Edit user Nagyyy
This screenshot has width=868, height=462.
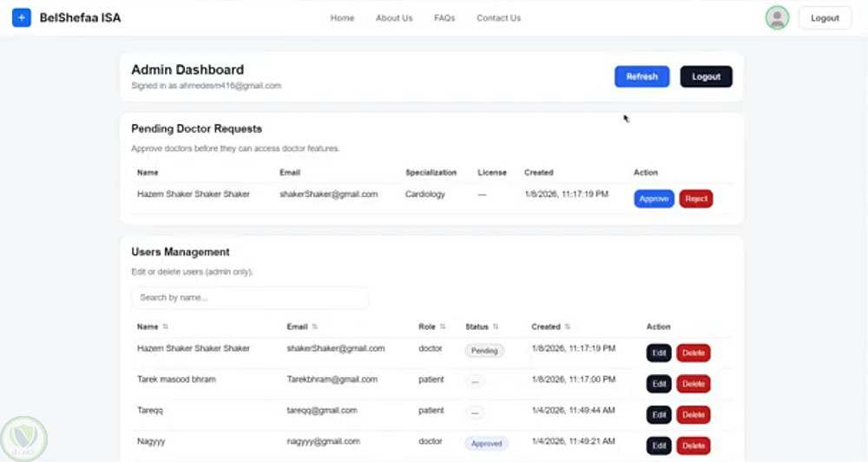[659, 446]
